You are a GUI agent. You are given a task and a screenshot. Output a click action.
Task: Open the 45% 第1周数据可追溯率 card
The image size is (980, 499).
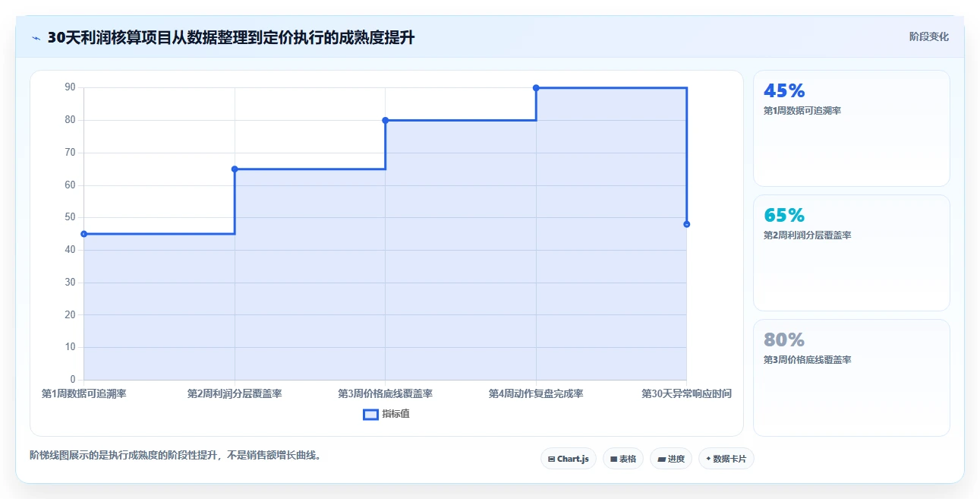851,128
